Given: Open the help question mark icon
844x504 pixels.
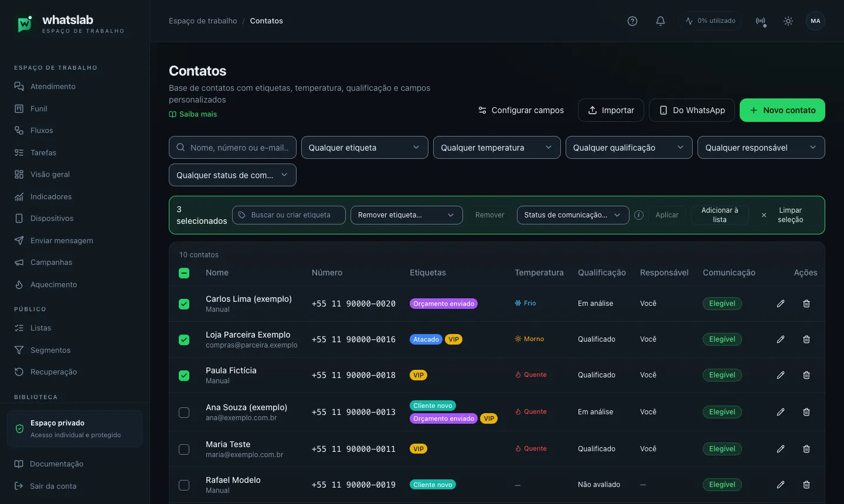Looking at the screenshot, I should pos(632,21).
